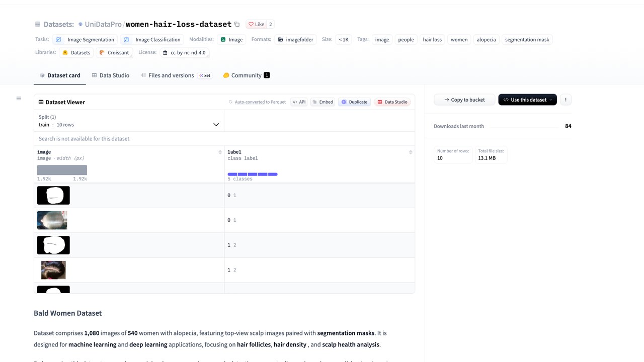Screen dimensions: 644x362
Task: Open the table of contents hamburger icon
Action: (19, 99)
